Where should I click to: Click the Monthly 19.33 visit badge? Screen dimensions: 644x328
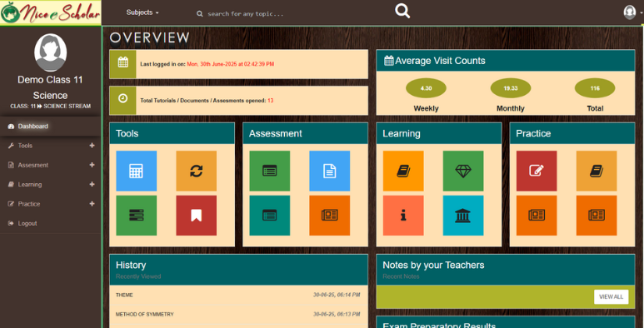point(511,88)
